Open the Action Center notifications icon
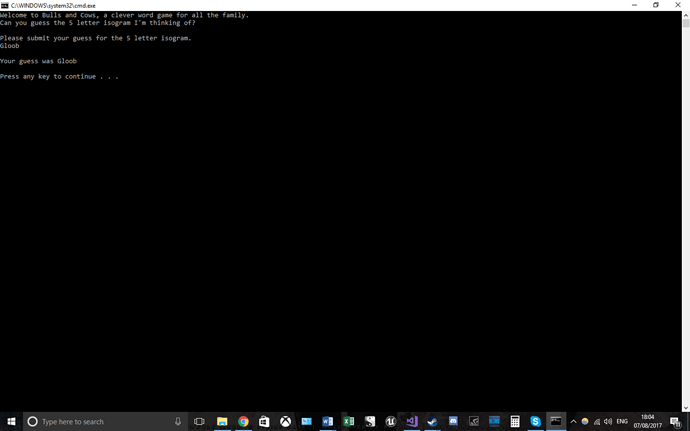 (675, 422)
